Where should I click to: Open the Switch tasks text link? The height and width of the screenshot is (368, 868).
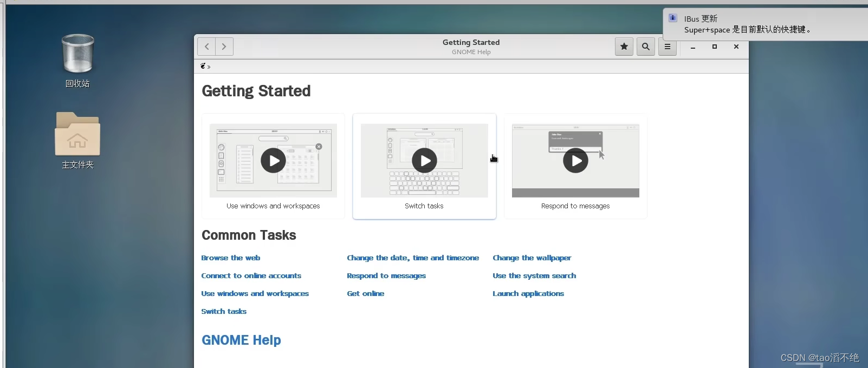pos(224,312)
